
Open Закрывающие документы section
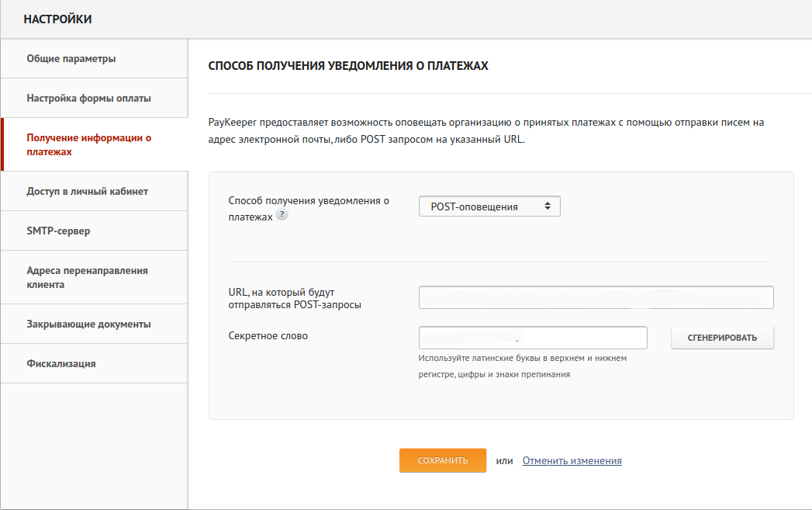pyautogui.click(x=88, y=324)
